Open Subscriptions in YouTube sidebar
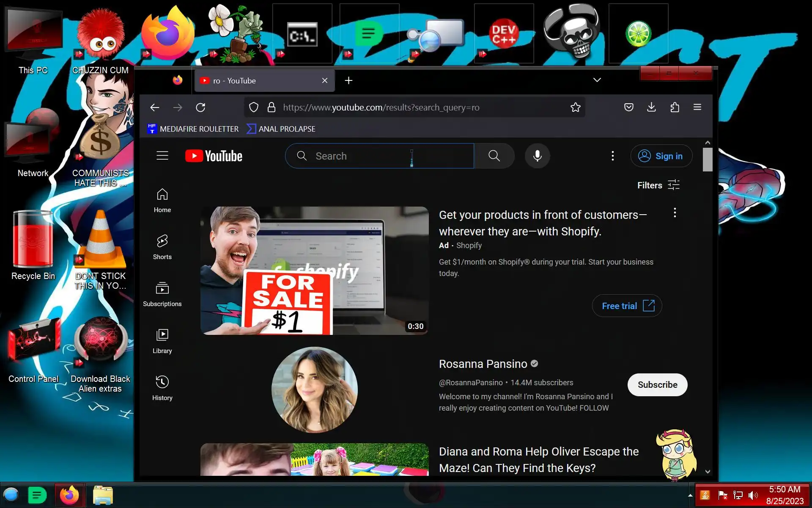Viewport: 812px width, 508px height. tap(162, 294)
